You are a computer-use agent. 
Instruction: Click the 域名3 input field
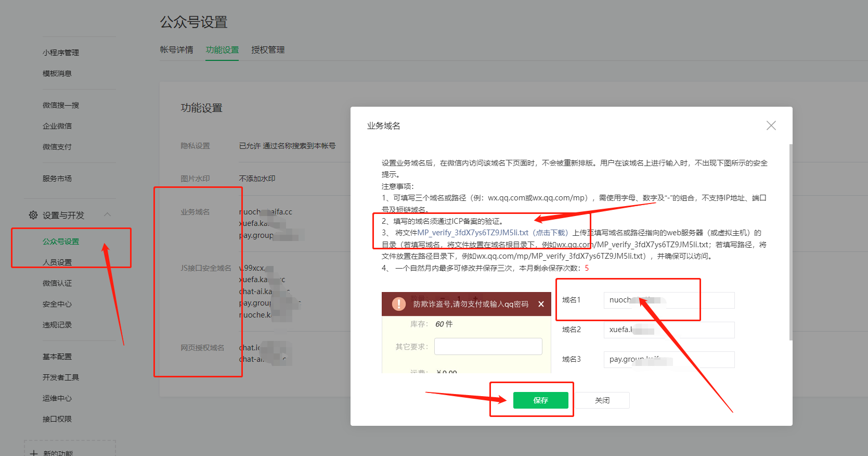click(x=669, y=360)
